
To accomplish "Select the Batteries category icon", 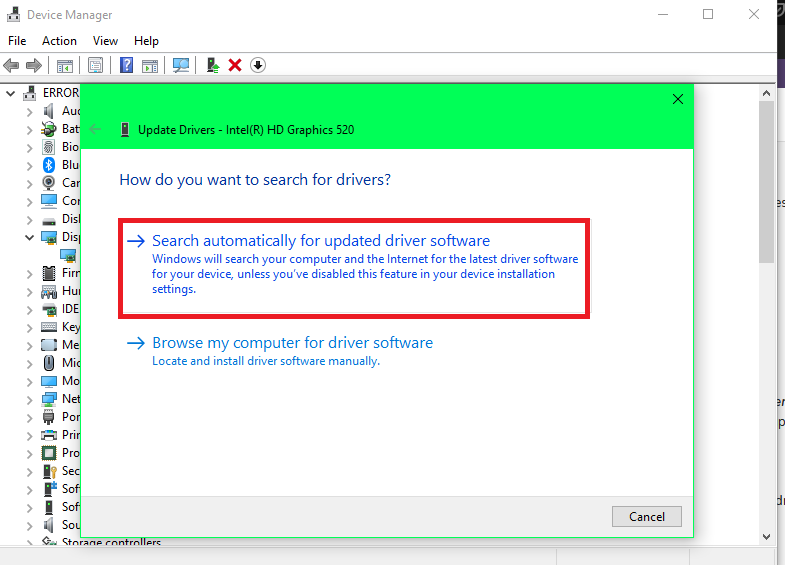I will click(49, 129).
